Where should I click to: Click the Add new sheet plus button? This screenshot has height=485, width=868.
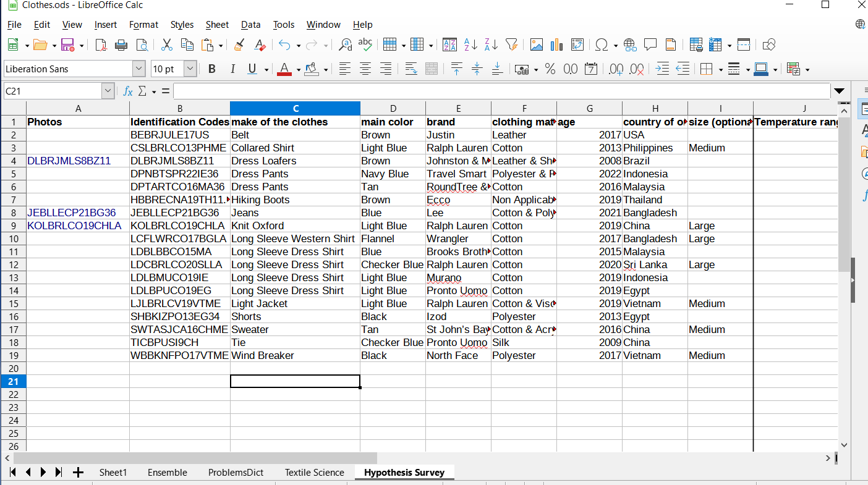coord(78,472)
